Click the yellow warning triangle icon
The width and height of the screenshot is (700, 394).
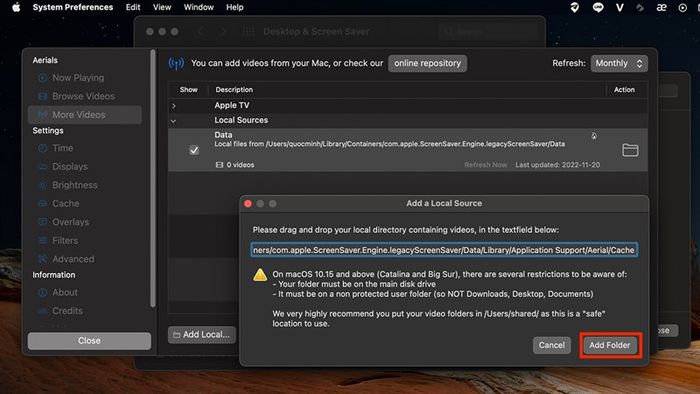(260, 275)
